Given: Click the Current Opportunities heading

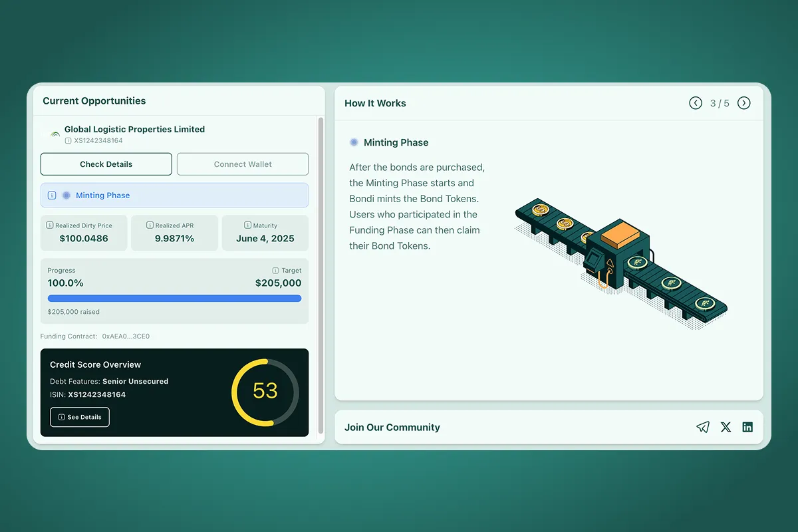Looking at the screenshot, I should [x=94, y=101].
